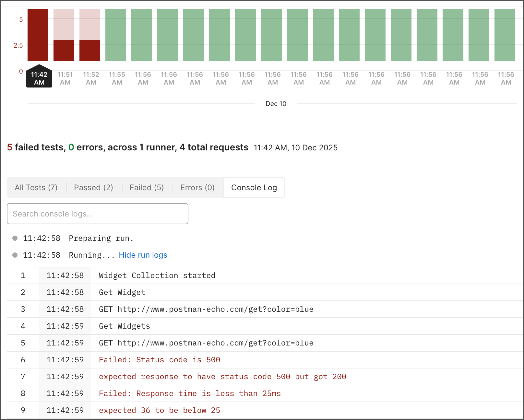
Task: Switch to the Console Log tab
Action: click(254, 187)
